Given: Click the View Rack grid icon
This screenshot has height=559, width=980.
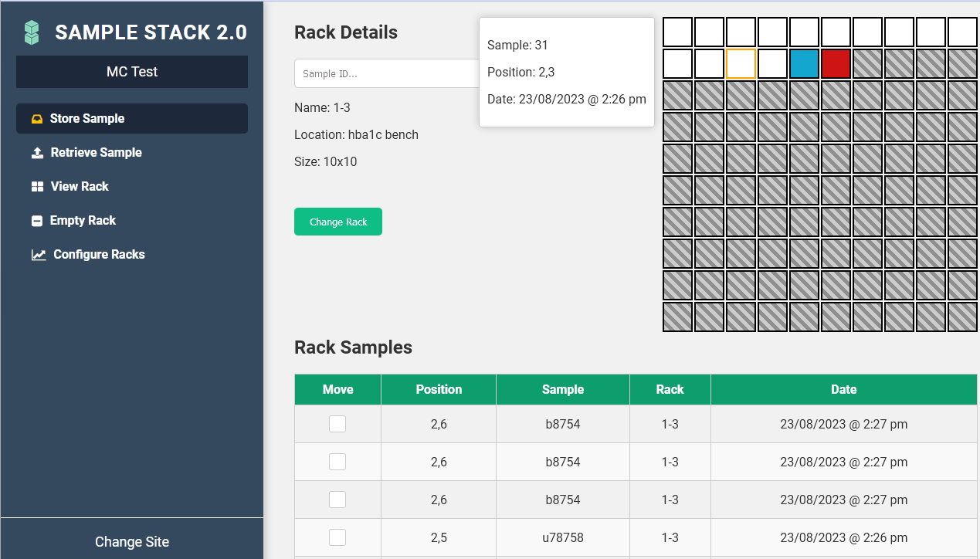Looking at the screenshot, I should pyautogui.click(x=36, y=186).
